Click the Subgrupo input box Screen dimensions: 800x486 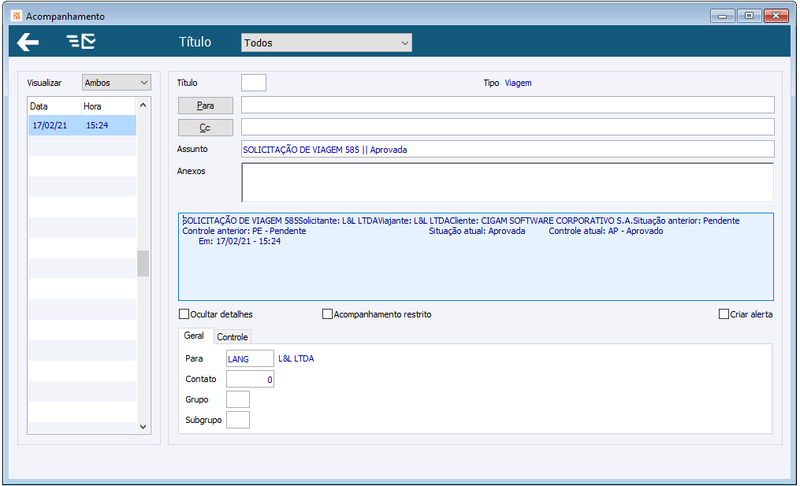tap(238, 420)
